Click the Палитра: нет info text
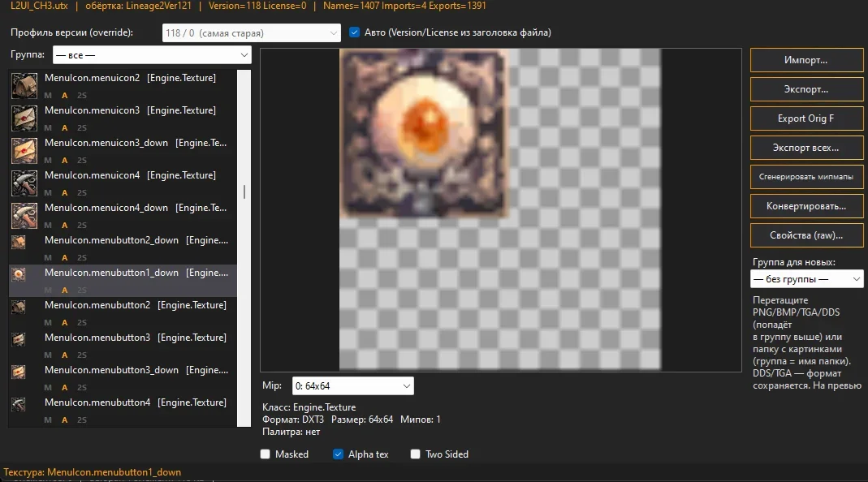The height and width of the screenshot is (482, 868). 291,432
